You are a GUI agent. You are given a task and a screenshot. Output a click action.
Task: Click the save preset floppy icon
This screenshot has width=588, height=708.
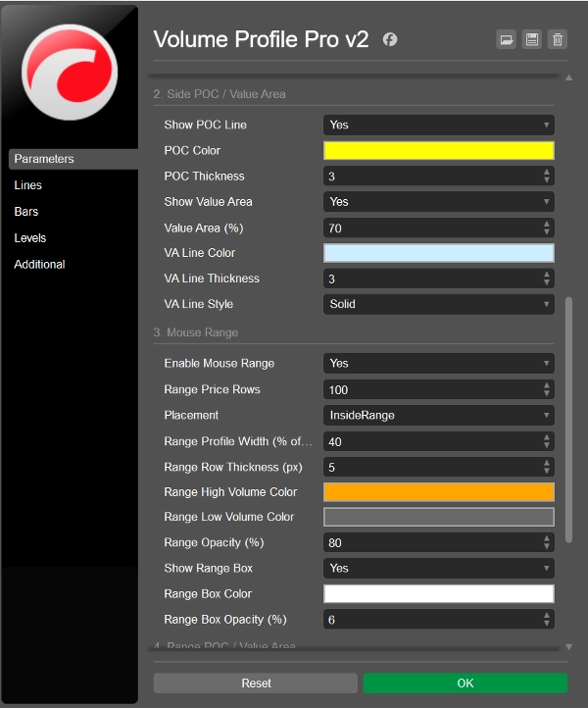point(532,40)
